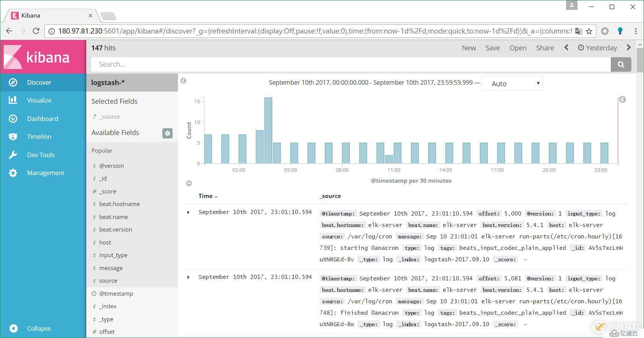Click Share in the top menu
The width and height of the screenshot is (644, 338).
coord(545,48)
